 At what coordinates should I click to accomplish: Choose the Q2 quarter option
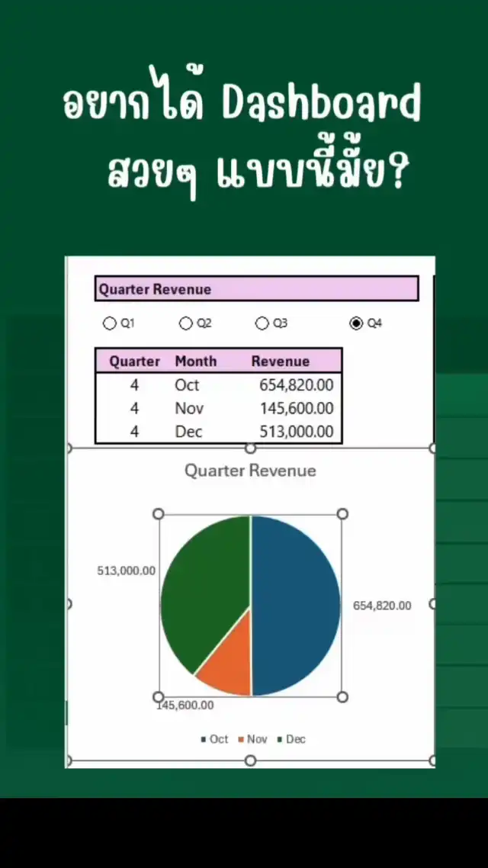coord(186,323)
